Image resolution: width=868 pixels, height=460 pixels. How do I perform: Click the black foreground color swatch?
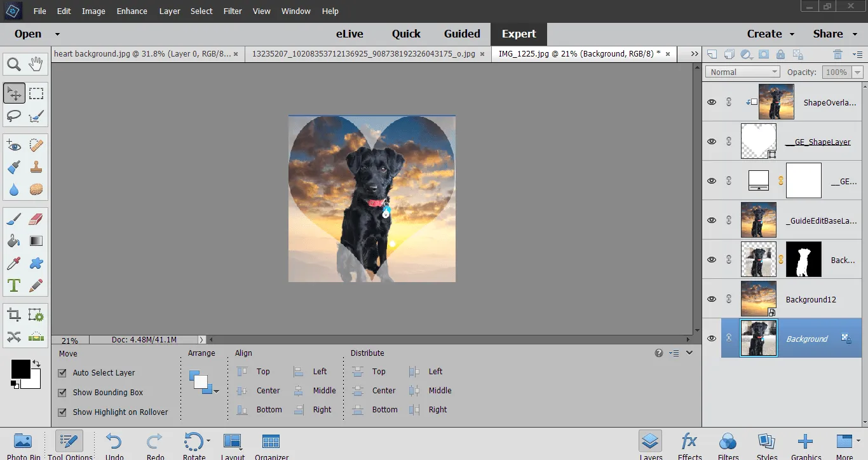pos(20,369)
